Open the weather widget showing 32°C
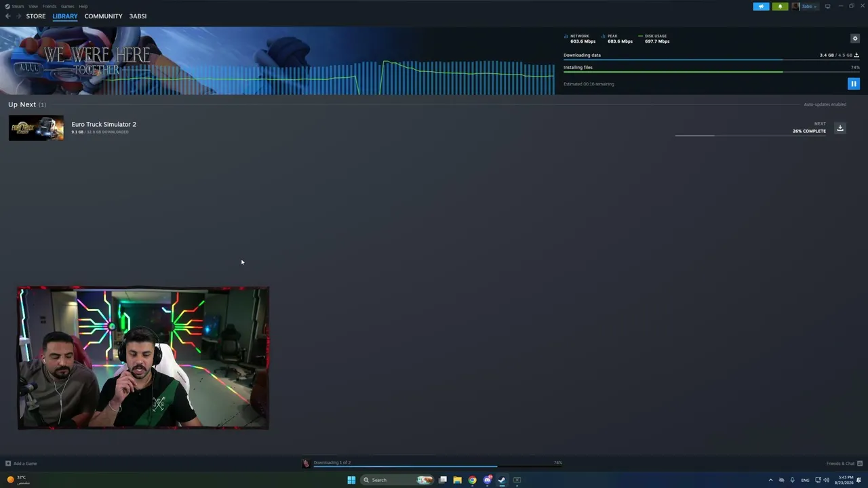Image resolution: width=868 pixels, height=488 pixels. [18, 480]
